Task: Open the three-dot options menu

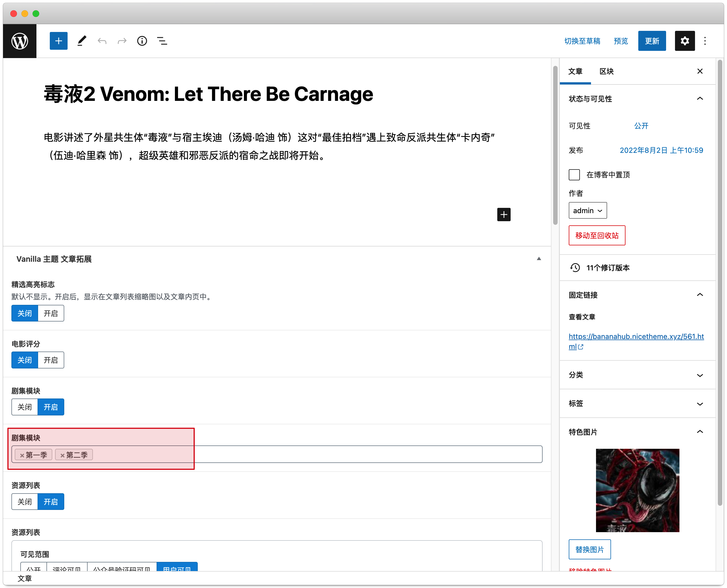Action: (705, 41)
